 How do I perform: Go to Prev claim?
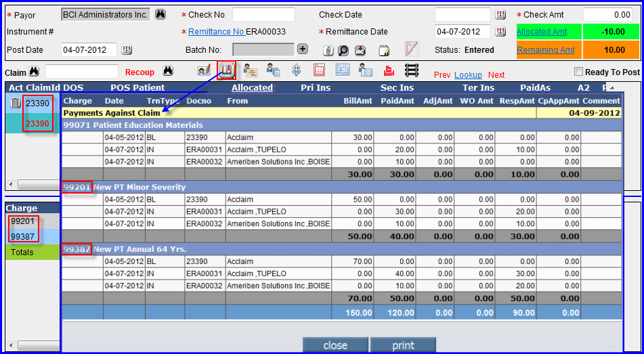pyautogui.click(x=442, y=75)
